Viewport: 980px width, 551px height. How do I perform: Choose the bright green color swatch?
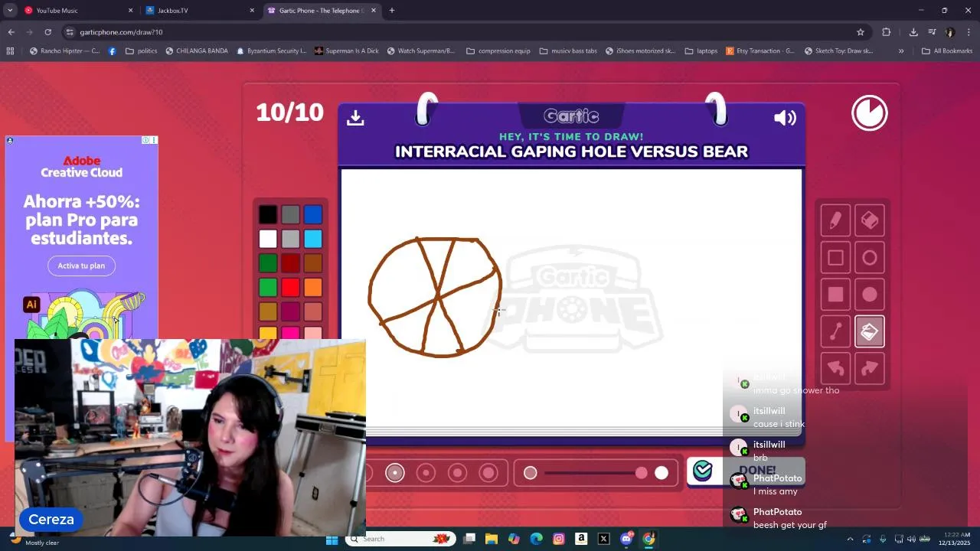268,288
